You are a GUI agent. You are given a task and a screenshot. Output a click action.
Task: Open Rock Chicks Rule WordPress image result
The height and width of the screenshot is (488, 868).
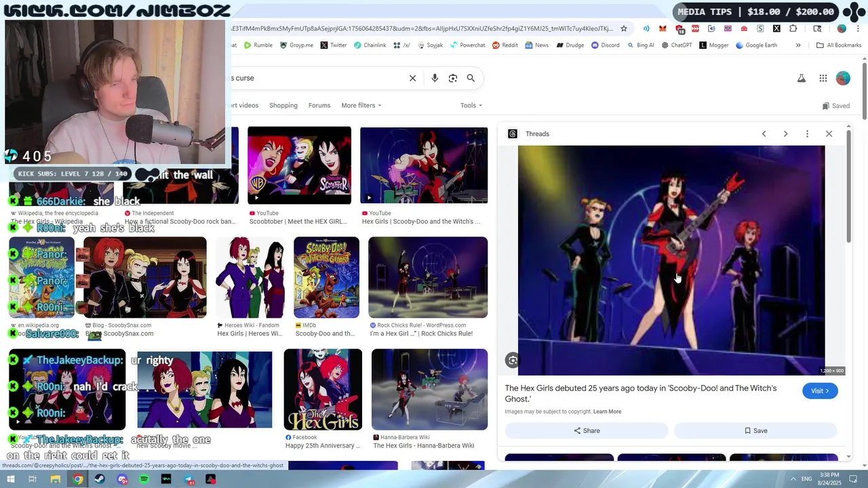coord(428,277)
